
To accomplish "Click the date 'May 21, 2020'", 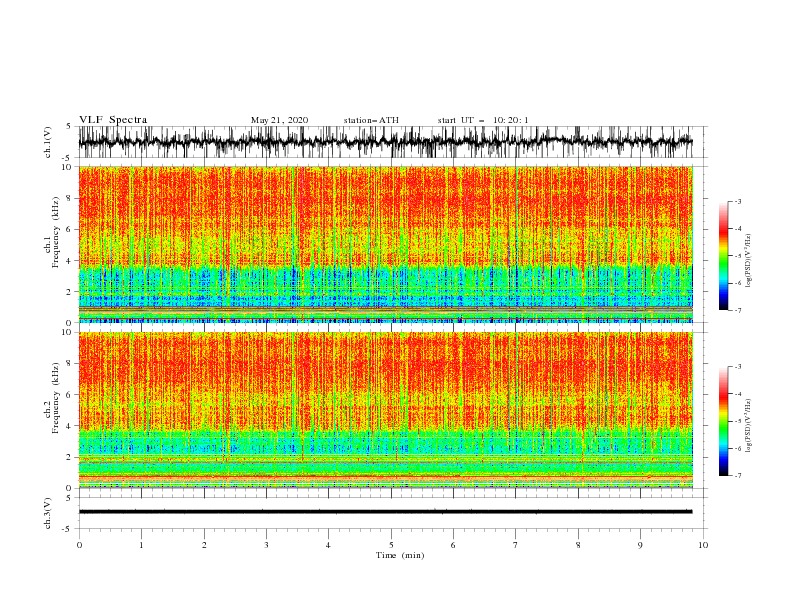I will (279, 120).
